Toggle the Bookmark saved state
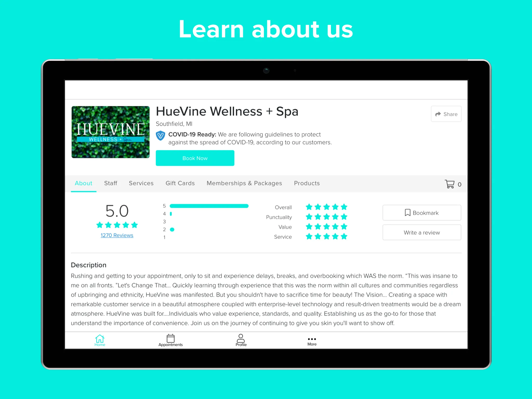 pyautogui.click(x=421, y=212)
